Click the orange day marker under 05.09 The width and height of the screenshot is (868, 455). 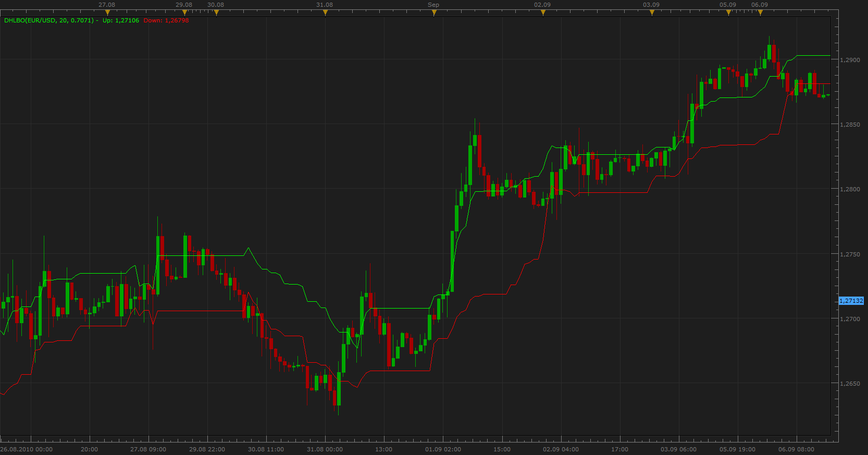click(728, 13)
